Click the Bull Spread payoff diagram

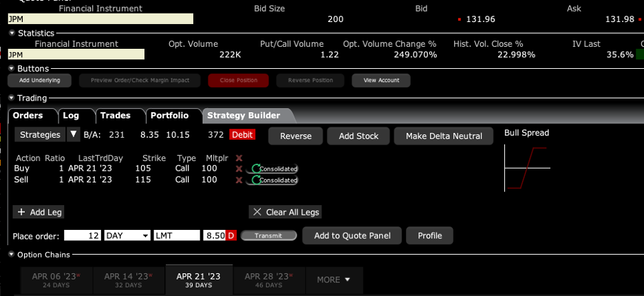527,168
